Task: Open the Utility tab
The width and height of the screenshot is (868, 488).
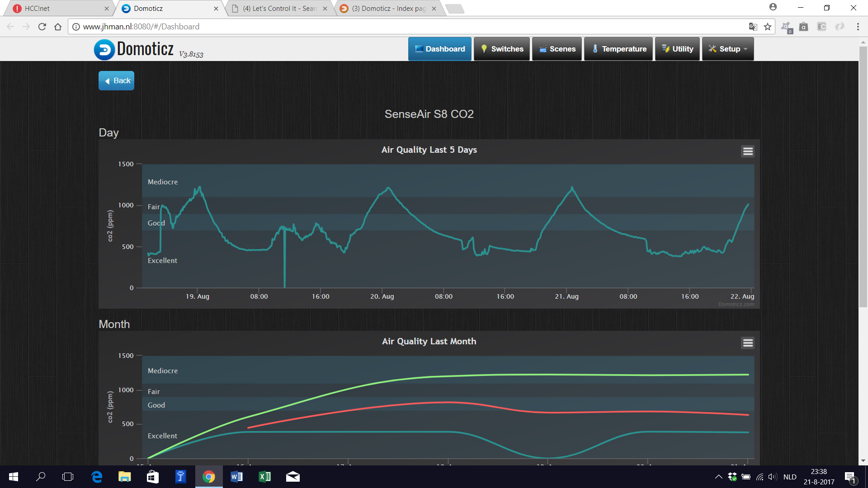Action: point(677,49)
